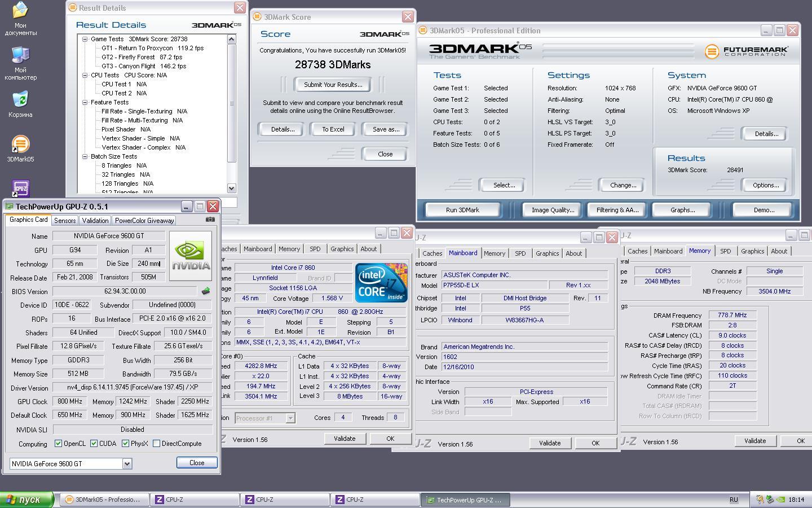The image size is (812, 508).
Task: Click the Driver Version field in GPU-Z
Action: [x=133, y=388]
